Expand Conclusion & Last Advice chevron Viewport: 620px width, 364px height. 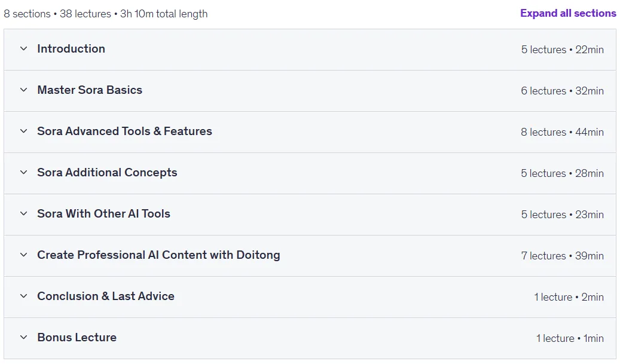pos(24,296)
